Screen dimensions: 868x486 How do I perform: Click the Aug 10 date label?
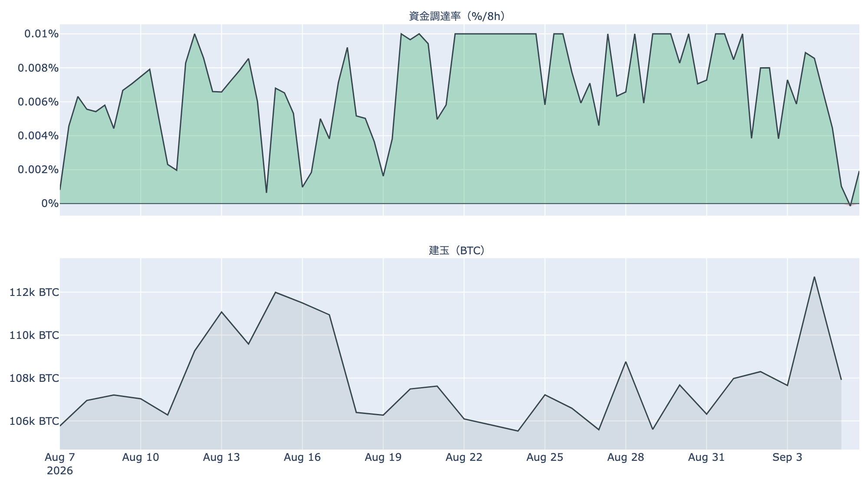coord(141,457)
